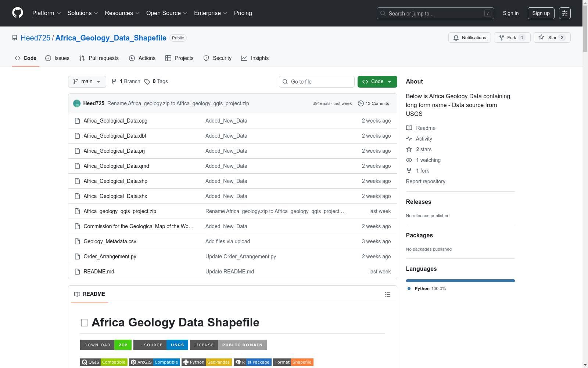Open commit hash d91eaa8
Viewport: 588px width, 368px height.
(321, 103)
